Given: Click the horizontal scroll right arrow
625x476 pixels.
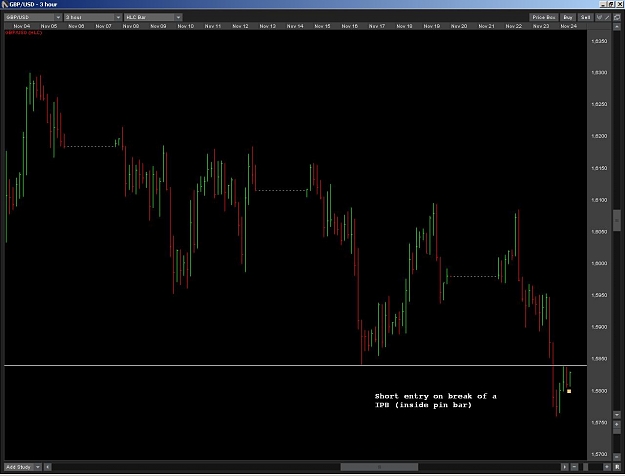Looking at the screenshot, I should click(565, 467).
